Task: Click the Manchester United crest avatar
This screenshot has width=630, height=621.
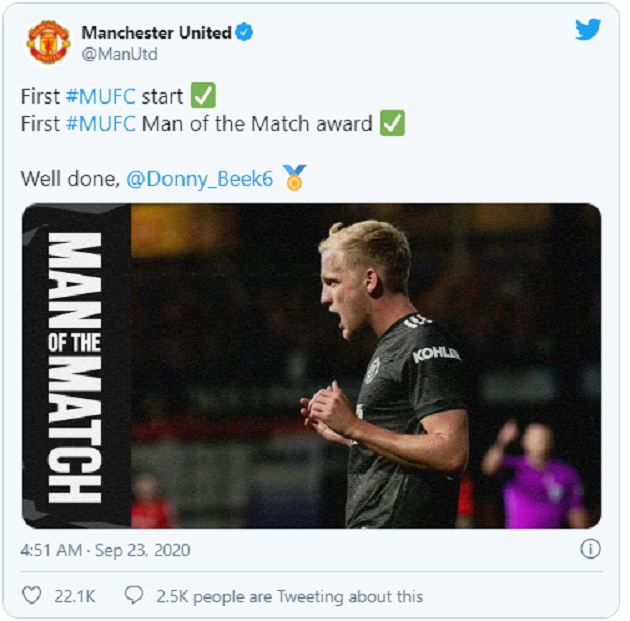Action: [x=48, y=41]
